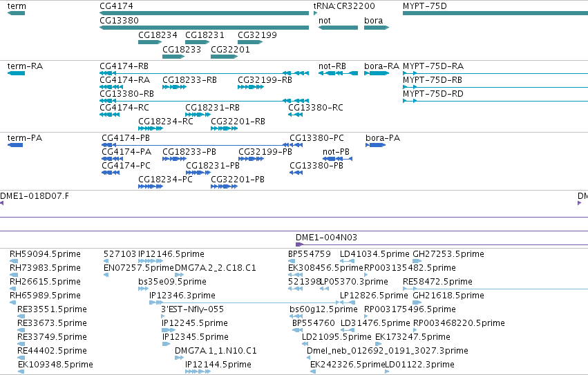Select the CG13380-RB transcript label
The image size is (588, 375).
tap(126, 94)
